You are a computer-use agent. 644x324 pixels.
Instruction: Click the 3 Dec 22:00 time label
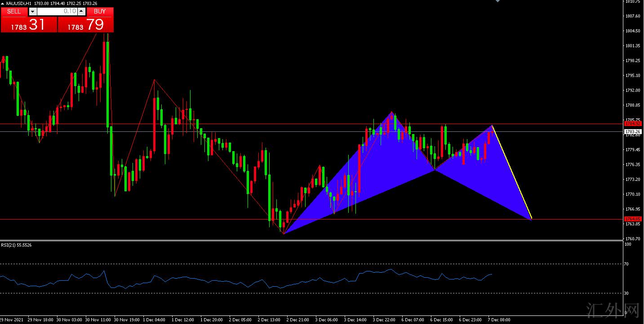[x=385, y=320]
